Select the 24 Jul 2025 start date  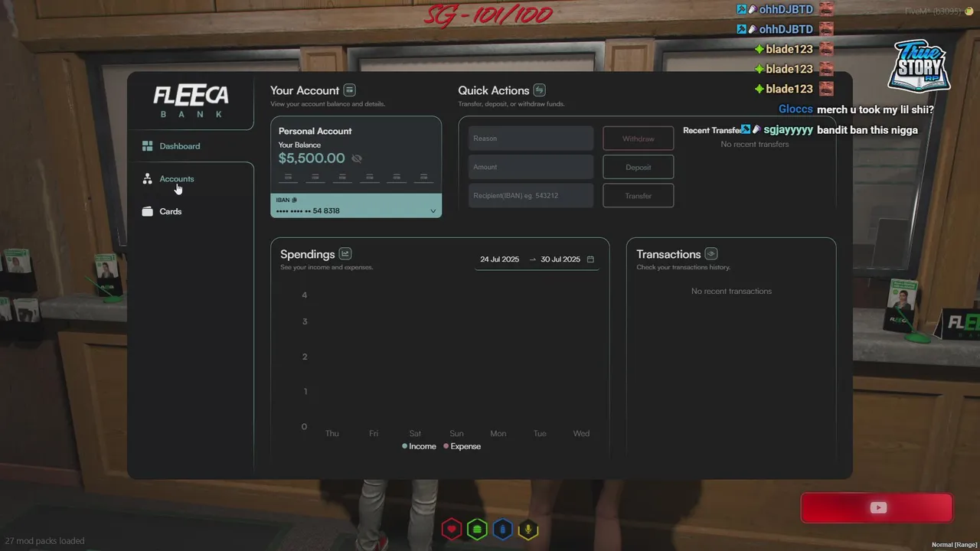pos(499,259)
